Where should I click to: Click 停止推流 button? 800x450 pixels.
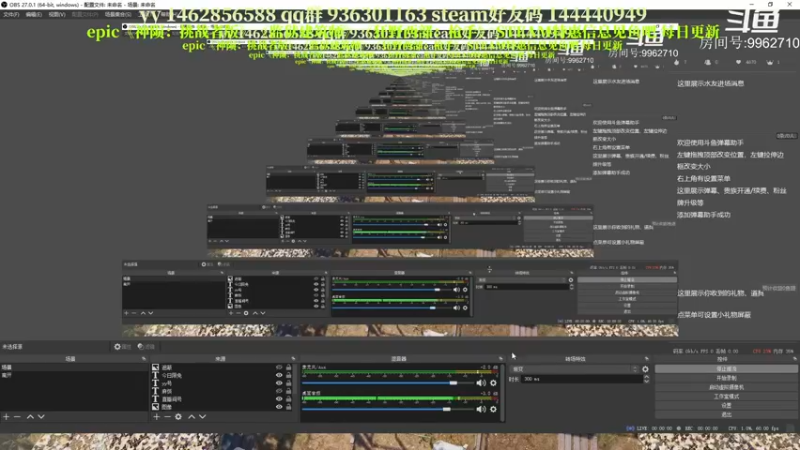(x=726, y=369)
